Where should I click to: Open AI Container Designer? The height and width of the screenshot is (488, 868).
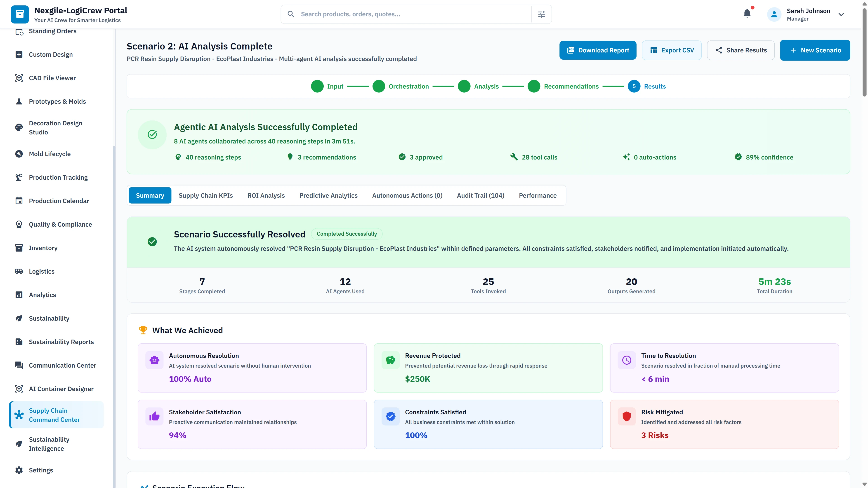coord(61,389)
